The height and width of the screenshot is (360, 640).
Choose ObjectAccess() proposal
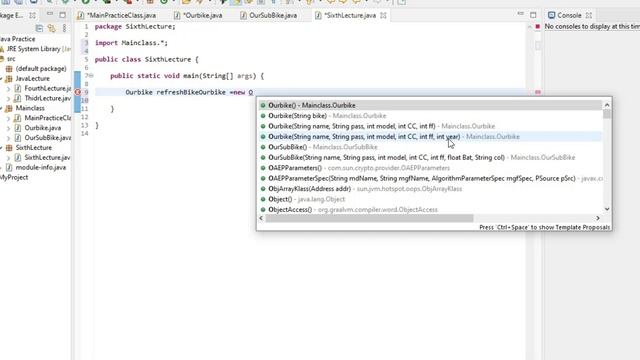tap(430, 209)
